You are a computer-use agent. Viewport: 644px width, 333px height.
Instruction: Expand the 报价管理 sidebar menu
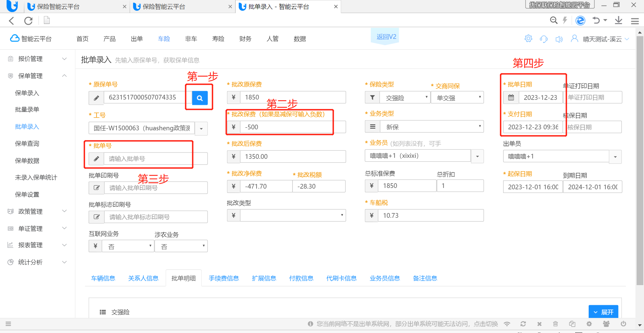[x=38, y=59]
